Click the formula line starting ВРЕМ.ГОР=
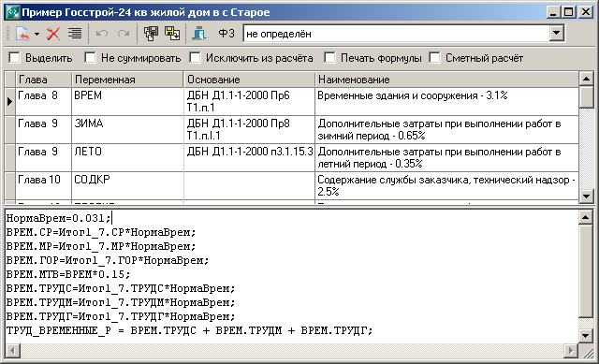Screen dimensions: 599x364 coord(108,260)
